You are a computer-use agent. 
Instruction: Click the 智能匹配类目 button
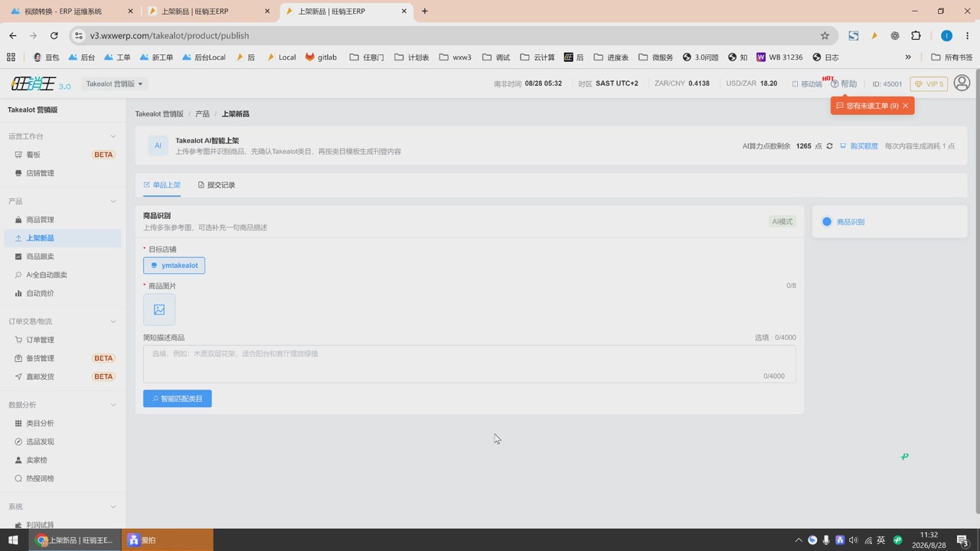178,399
